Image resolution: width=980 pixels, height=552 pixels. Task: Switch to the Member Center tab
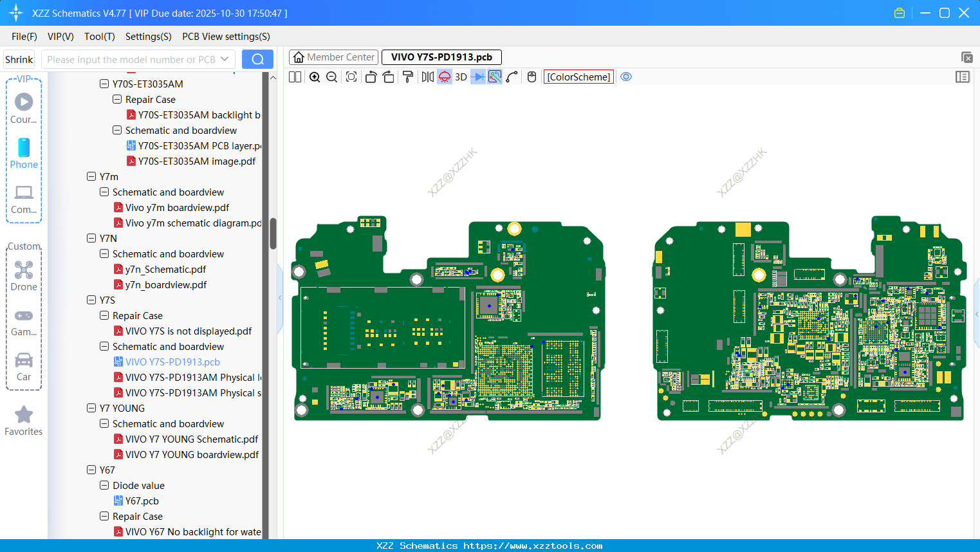pyautogui.click(x=334, y=57)
